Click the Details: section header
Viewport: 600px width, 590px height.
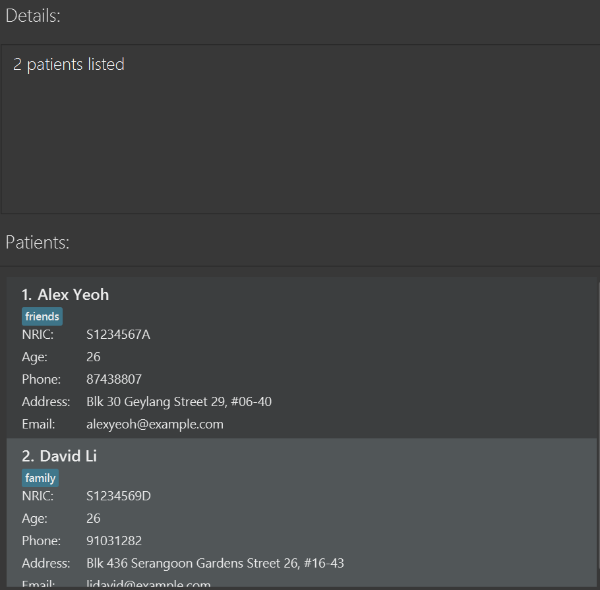coord(33,16)
